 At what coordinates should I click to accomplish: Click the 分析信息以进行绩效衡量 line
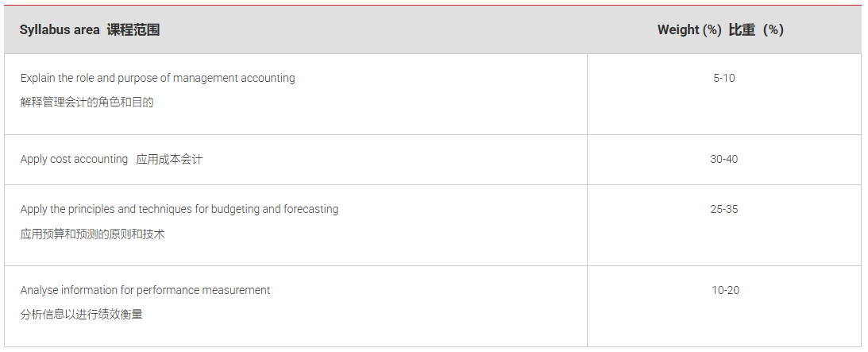pos(81,315)
